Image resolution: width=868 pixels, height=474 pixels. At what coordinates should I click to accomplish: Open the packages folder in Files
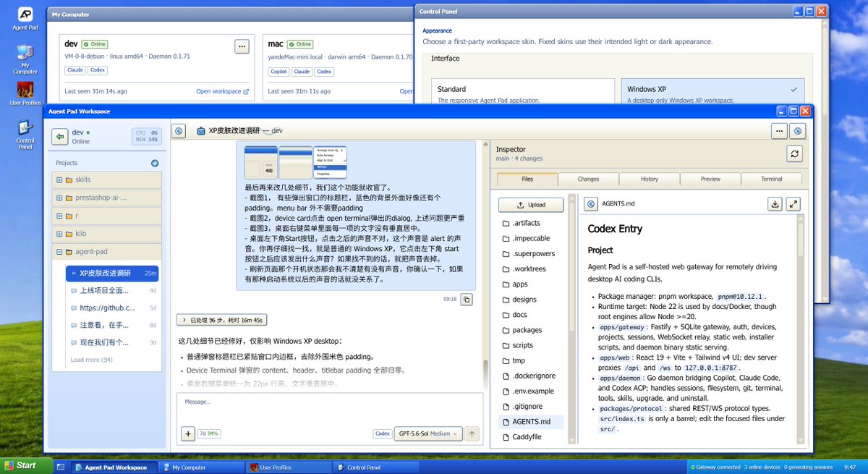[532, 330]
